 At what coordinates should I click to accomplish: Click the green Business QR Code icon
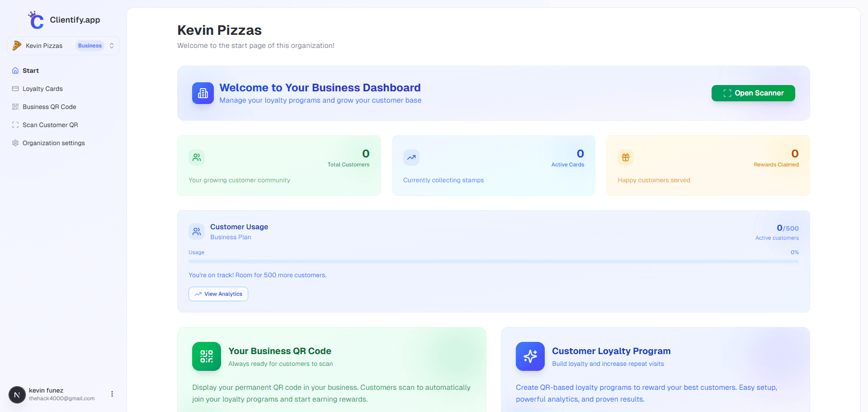207,356
